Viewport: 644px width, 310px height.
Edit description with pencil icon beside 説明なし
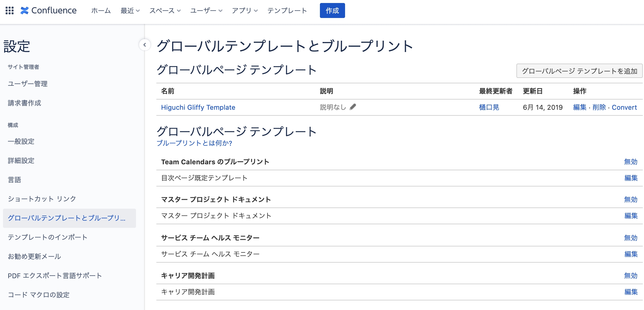point(353,107)
